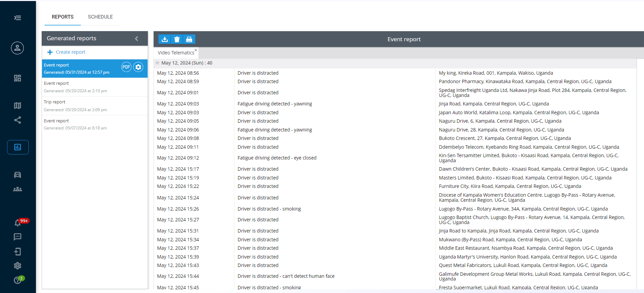Print the event report
Image resolution: width=644 pixels, height=293 pixels.
coord(189,39)
